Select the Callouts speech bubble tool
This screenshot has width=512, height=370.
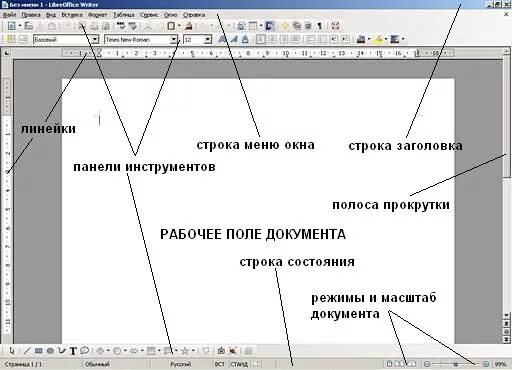pos(85,350)
